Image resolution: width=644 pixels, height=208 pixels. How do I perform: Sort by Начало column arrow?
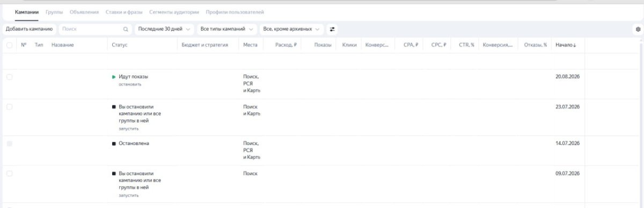[x=575, y=45]
